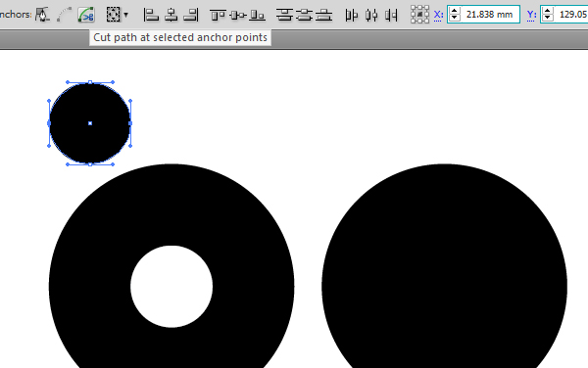Click Horizontal Distribute Center icon
588x368 pixels.
[371, 15]
